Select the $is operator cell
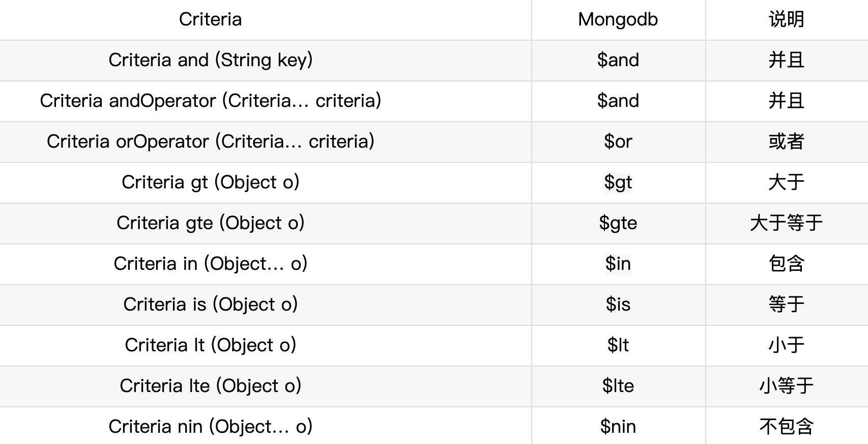This screenshot has width=868, height=444. [618, 304]
